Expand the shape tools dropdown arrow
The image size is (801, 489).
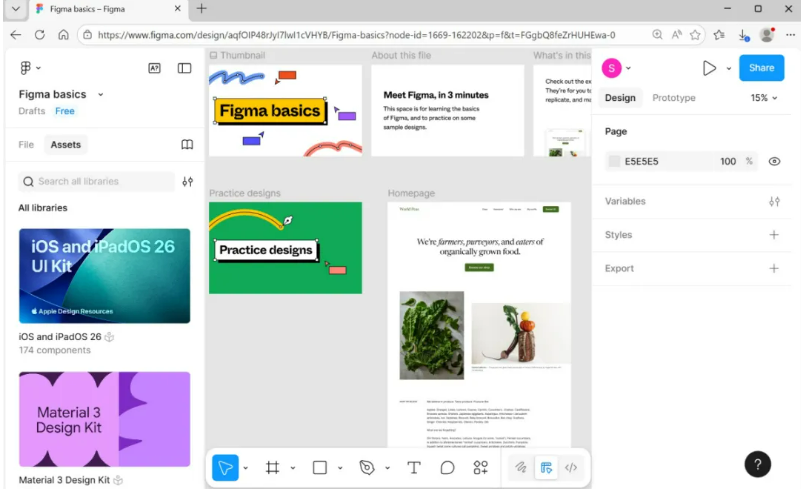340,468
